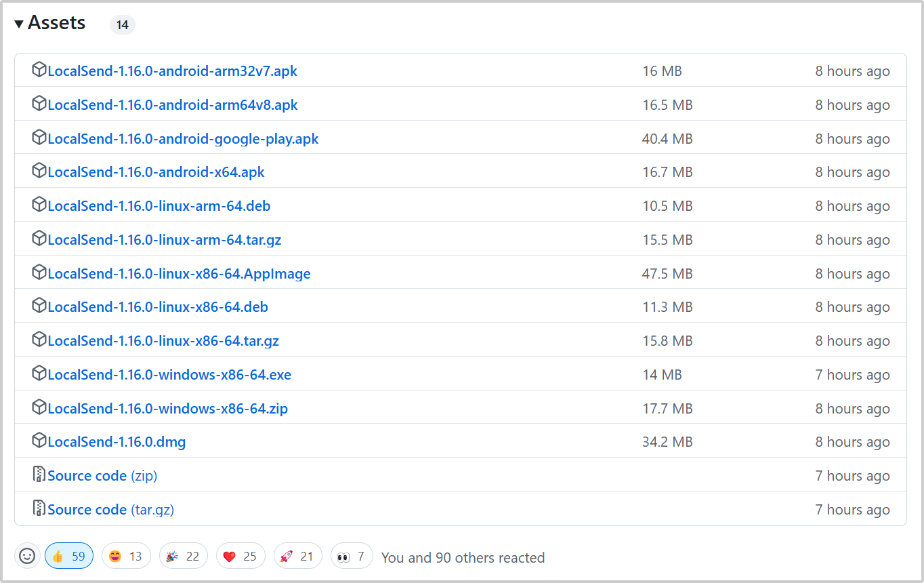This screenshot has height=583, width=924.
Task: Click file icon beside Source code (tar.gz)
Action: pos(39,508)
